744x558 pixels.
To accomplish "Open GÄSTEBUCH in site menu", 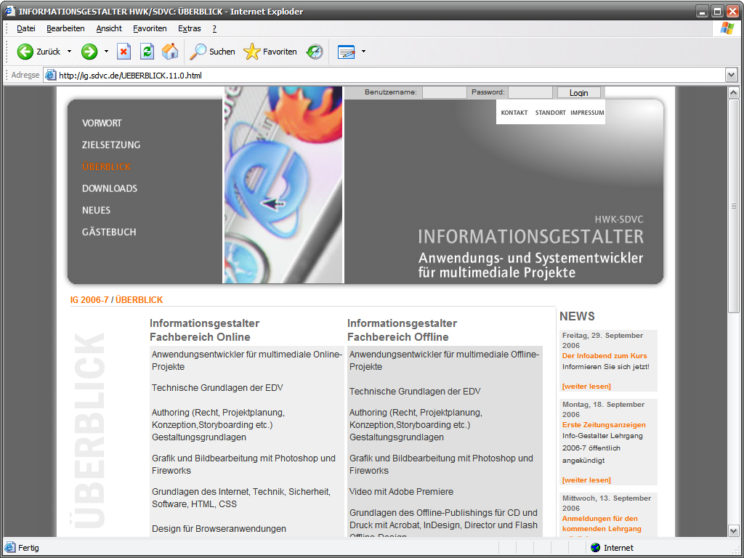I will pos(109,232).
